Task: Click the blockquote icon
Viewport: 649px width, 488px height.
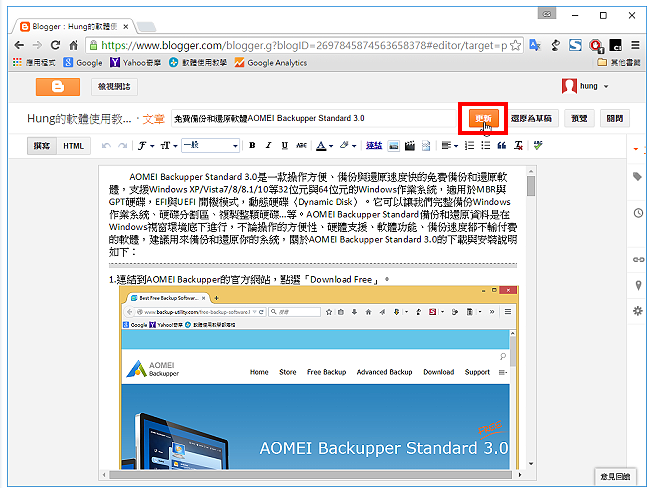Action: (502, 146)
